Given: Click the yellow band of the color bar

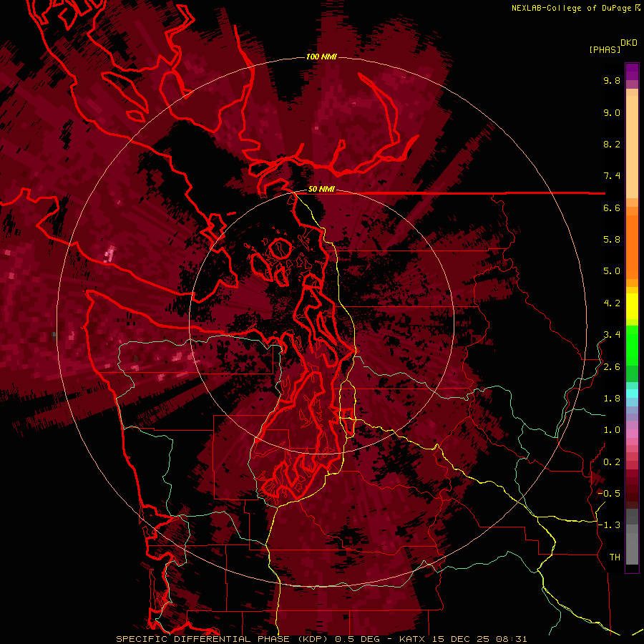Looking at the screenshot, I should pyautogui.click(x=632, y=306).
